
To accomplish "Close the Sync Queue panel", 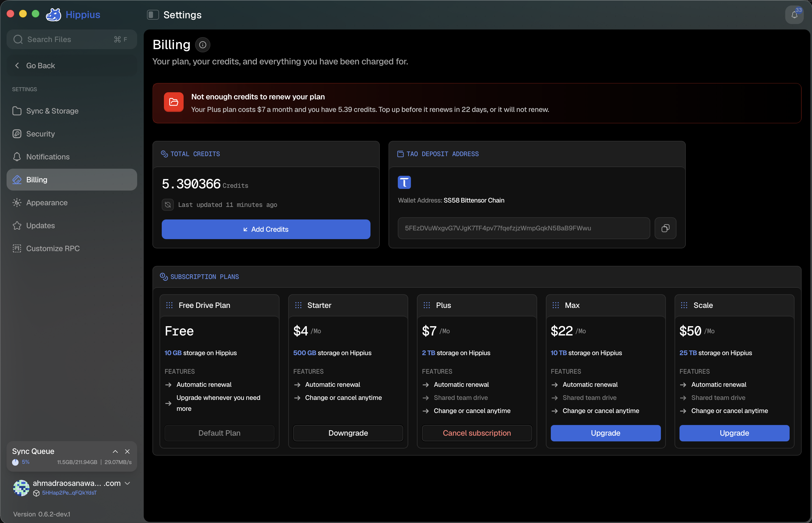I will [128, 451].
